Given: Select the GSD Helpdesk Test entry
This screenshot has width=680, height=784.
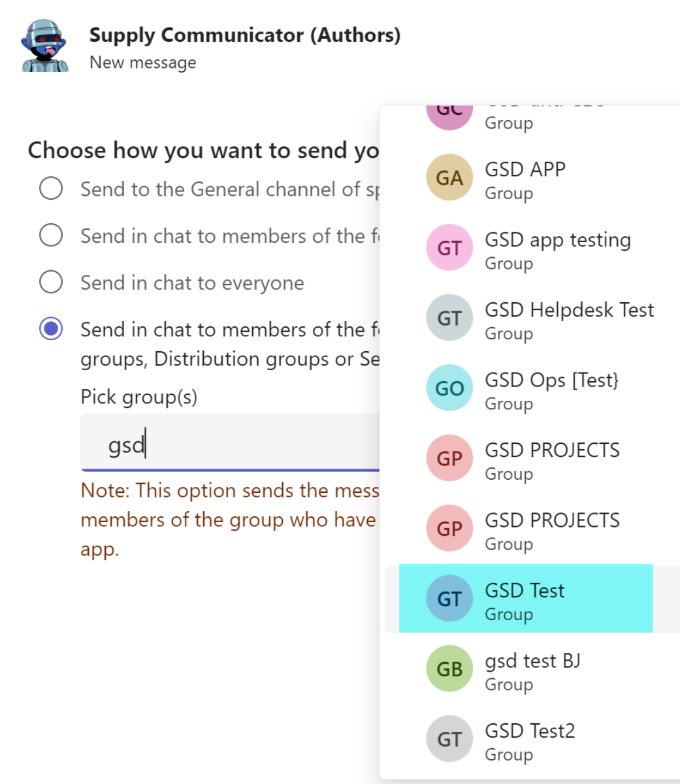Looking at the screenshot, I should click(568, 317).
